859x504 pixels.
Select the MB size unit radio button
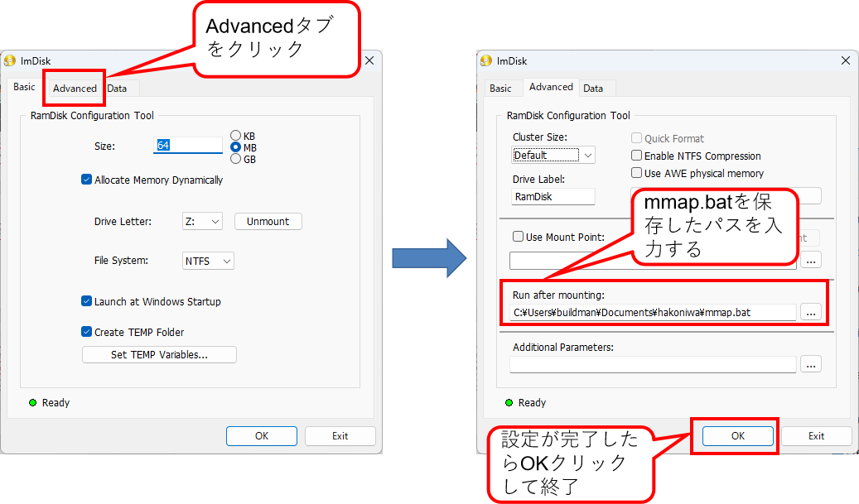(x=235, y=147)
